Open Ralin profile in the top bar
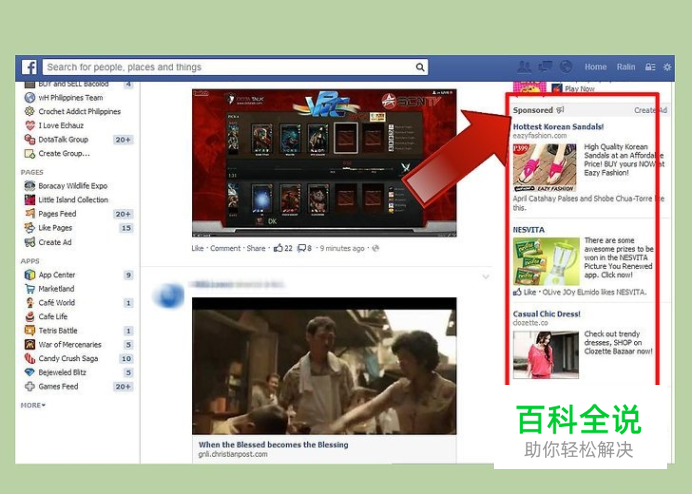The image size is (692, 494). click(626, 67)
